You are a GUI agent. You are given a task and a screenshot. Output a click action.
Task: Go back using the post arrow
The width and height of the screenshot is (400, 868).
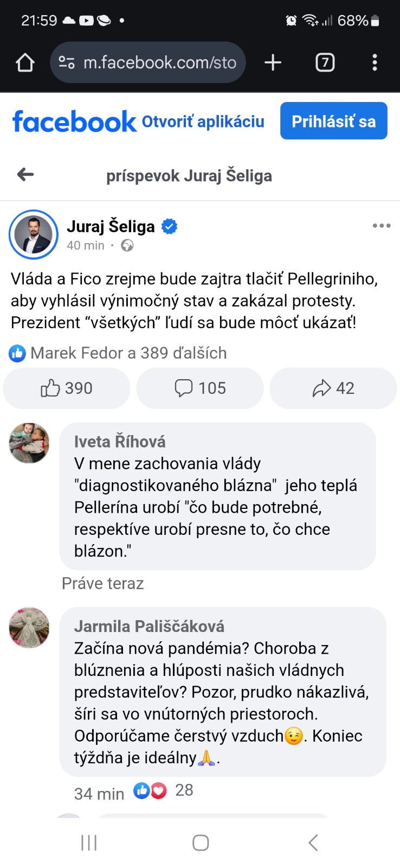(25, 175)
